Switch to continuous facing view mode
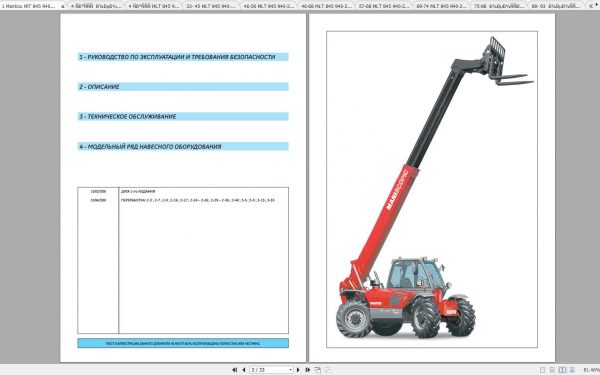Screen dimensions: 600x375 [x=572, y=370]
